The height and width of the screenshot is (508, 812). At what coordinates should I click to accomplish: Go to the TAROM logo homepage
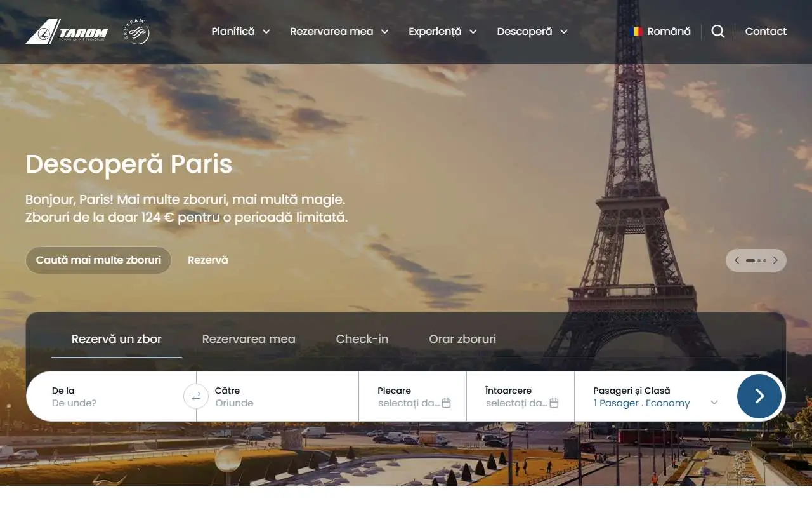point(67,32)
